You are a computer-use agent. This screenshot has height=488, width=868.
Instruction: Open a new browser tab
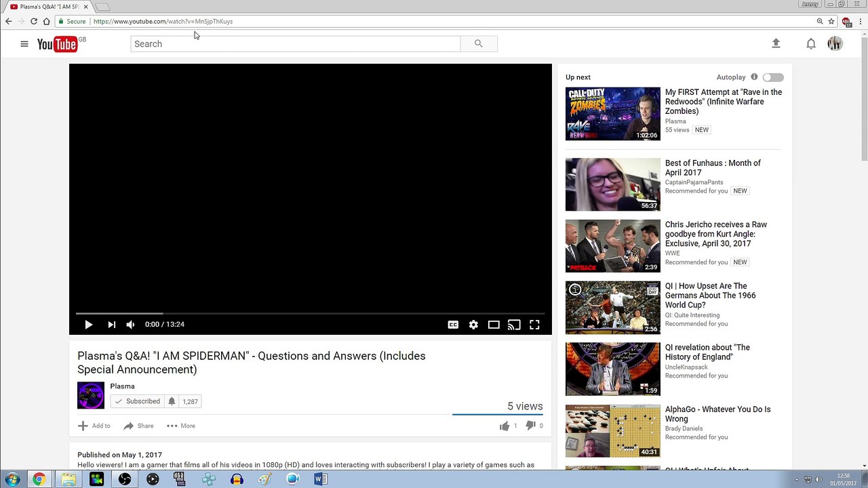(x=102, y=7)
